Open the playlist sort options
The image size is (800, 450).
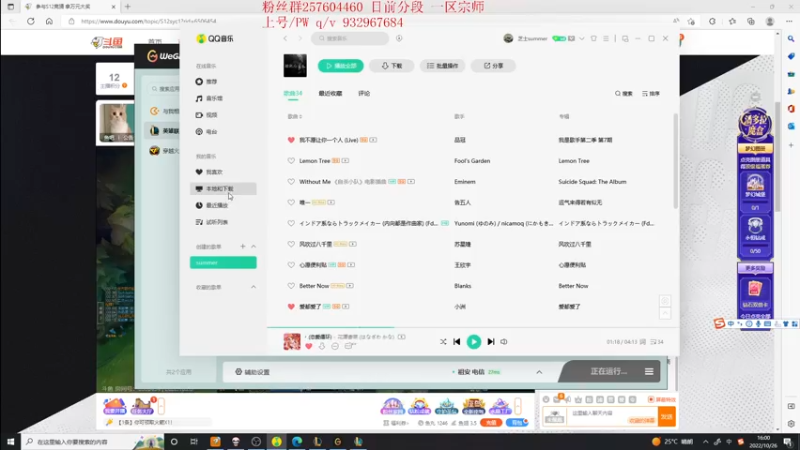tap(651, 93)
